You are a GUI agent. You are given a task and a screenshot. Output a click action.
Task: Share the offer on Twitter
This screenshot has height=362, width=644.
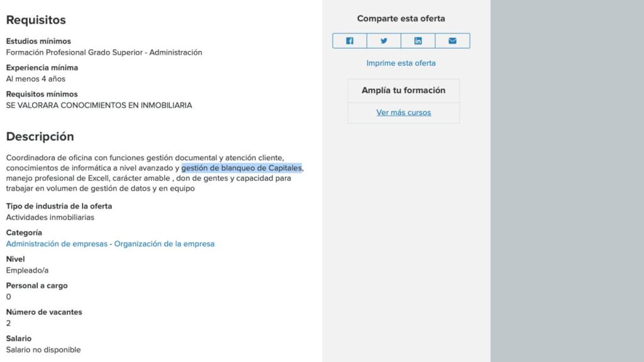(384, 40)
